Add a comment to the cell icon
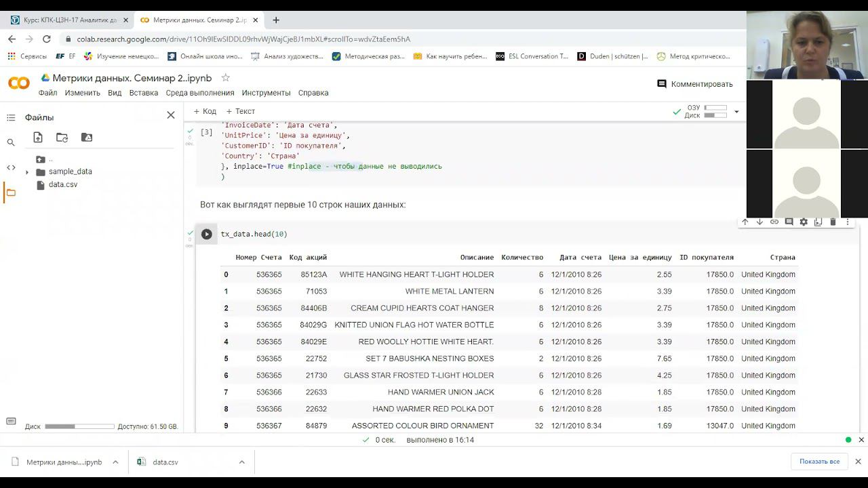This screenshot has width=868, height=488. (789, 222)
